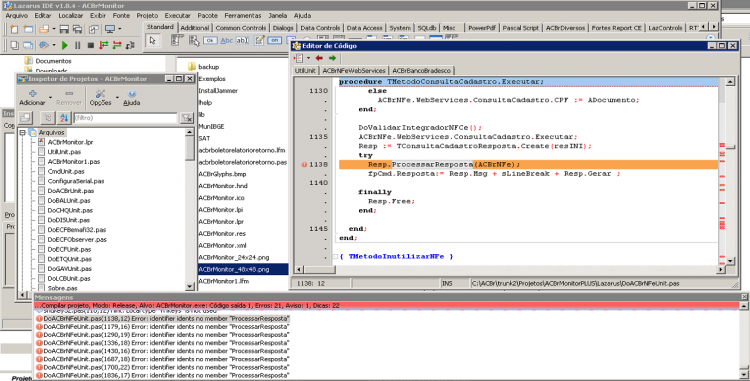Select the arrow pointer tool in component palette
The image size is (750, 381).
click(x=153, y=41)
